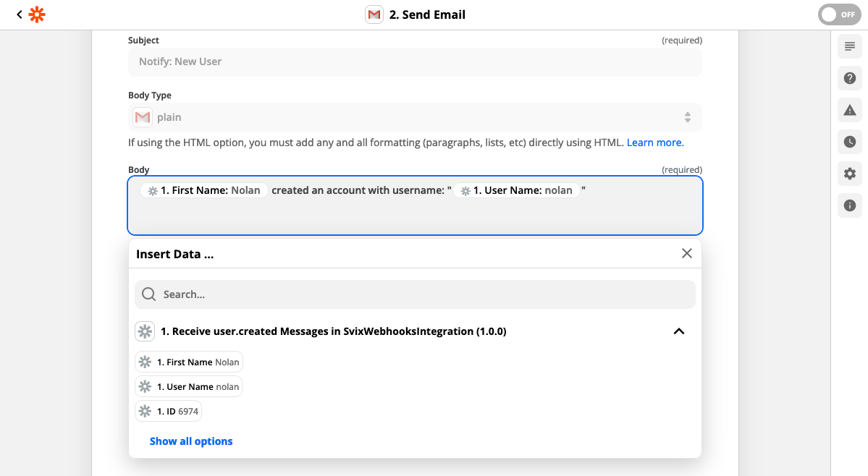
Task: Open the info details icon
Action: pyautogui.click(x=850, y=205)
